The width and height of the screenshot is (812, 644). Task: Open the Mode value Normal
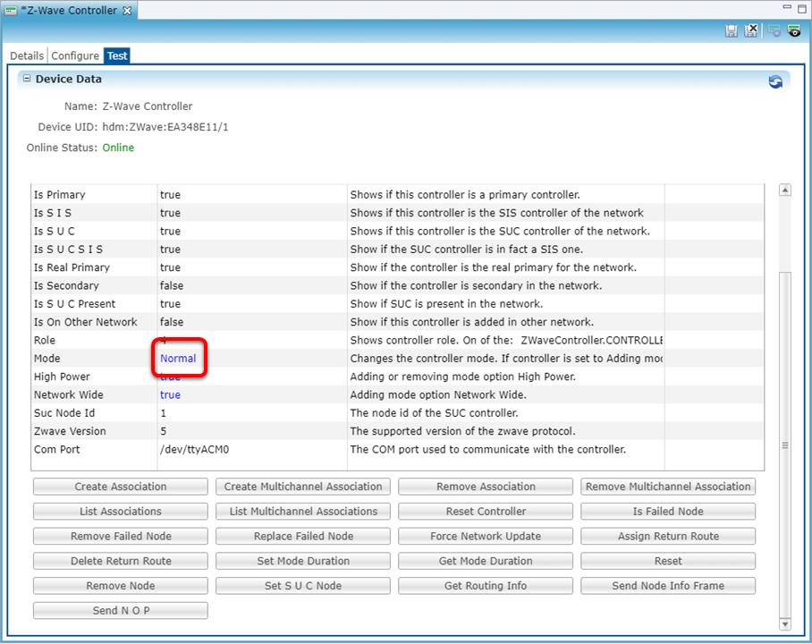(178, 359)
